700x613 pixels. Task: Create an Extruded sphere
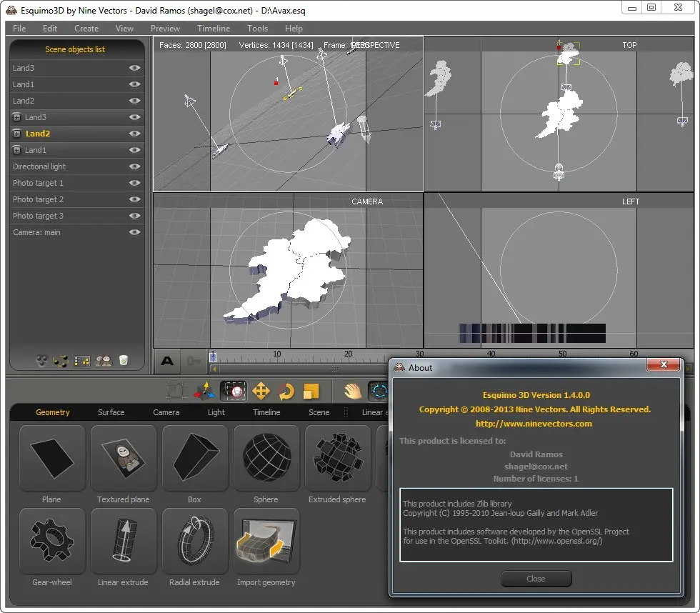337,459
